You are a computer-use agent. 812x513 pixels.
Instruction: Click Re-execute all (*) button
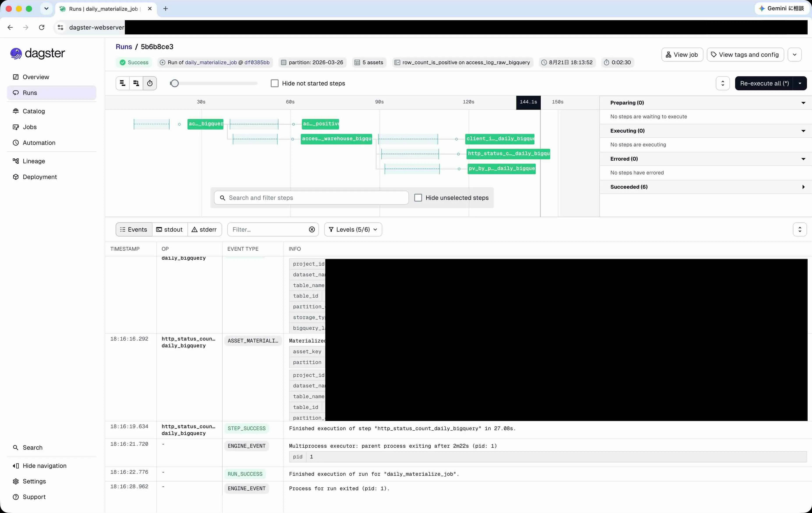coord(764,83)
